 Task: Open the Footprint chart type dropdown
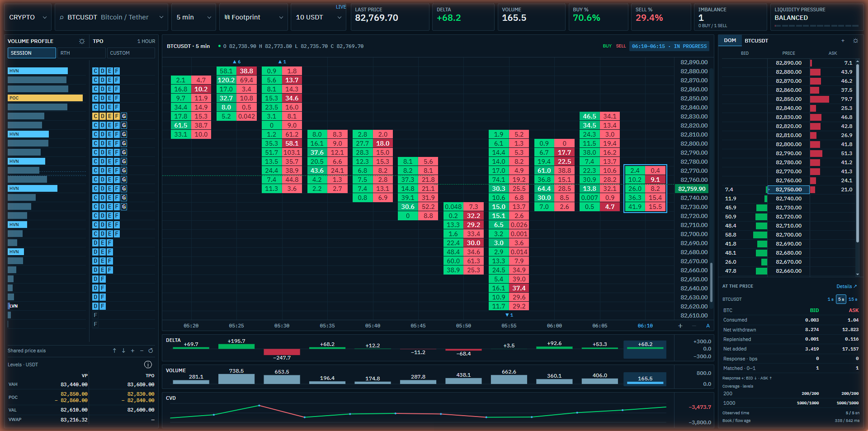253,17
